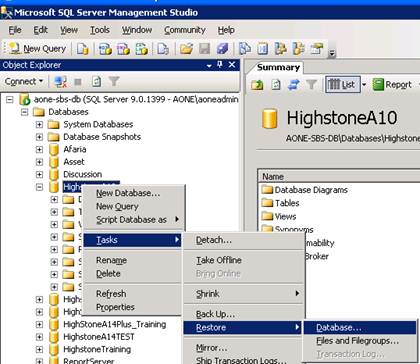Viewport: 420px width, 364px height.
Task: Collapse the Databases tree node
Action: coord(24,112)
